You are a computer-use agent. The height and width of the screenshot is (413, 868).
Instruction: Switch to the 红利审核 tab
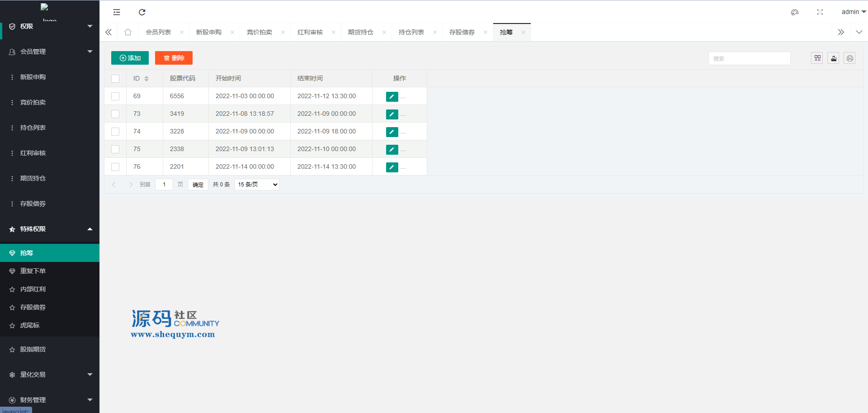[310, 32]
